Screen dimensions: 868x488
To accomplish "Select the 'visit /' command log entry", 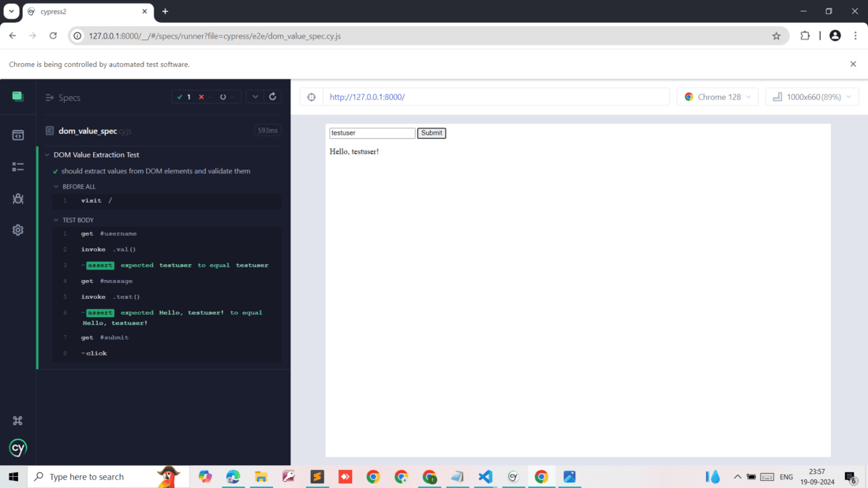I will [166, 201].
